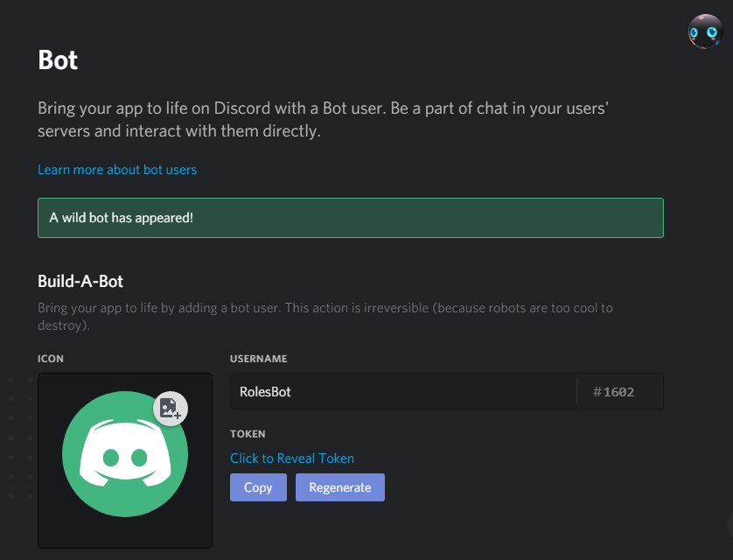Select the green Discord bot avatar
This screenshot has width=733, height=560.
pos(125,454)
